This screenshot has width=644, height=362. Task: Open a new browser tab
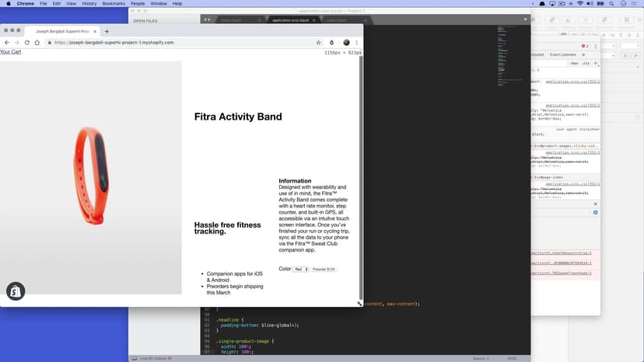click(x=107, y=31)
